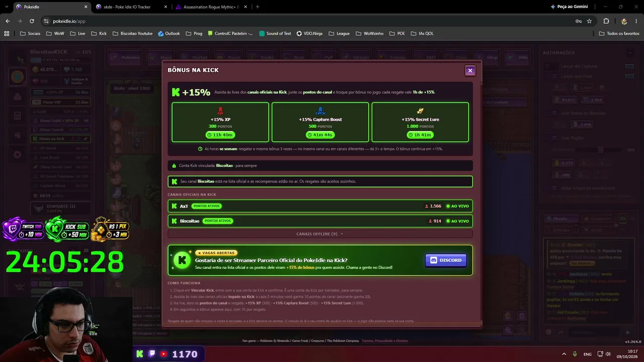Open a new browser tab
Image resolution: width=644 pixels, height=362 pixels.
pyautogui.click(x=258, y=7)
